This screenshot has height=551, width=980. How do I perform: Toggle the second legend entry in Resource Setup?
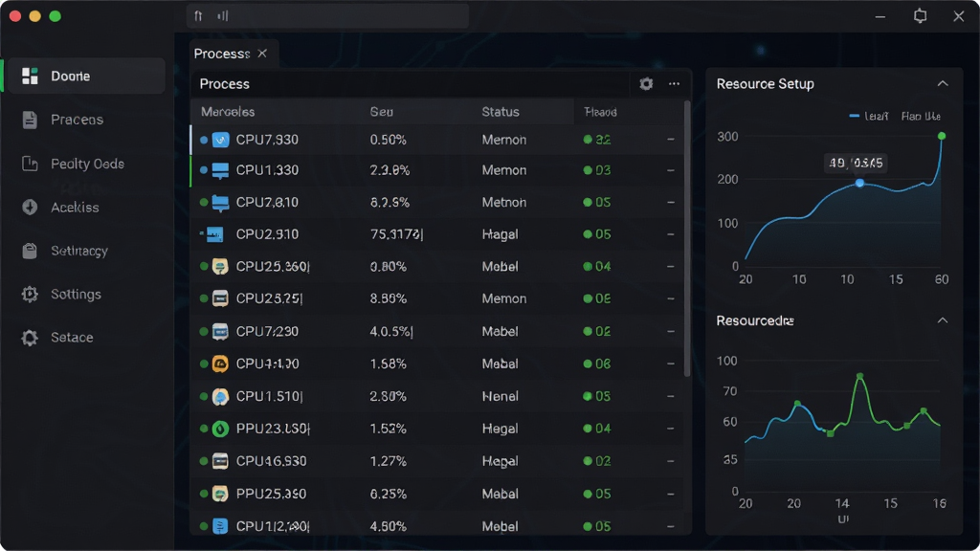pyautogui.click(x=921, y=116)
